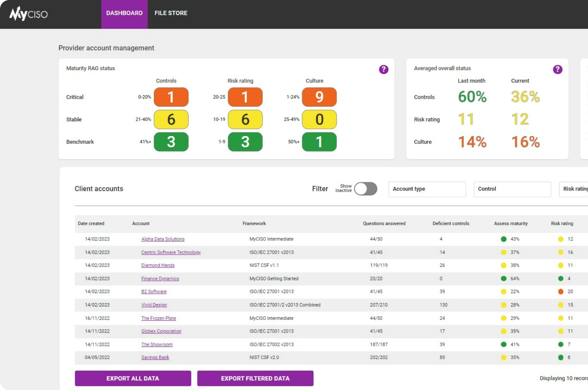Click yellow maturity dot for Diamond Hands
This screenshot has width=588, height=390.
click(x=504, y=265)
